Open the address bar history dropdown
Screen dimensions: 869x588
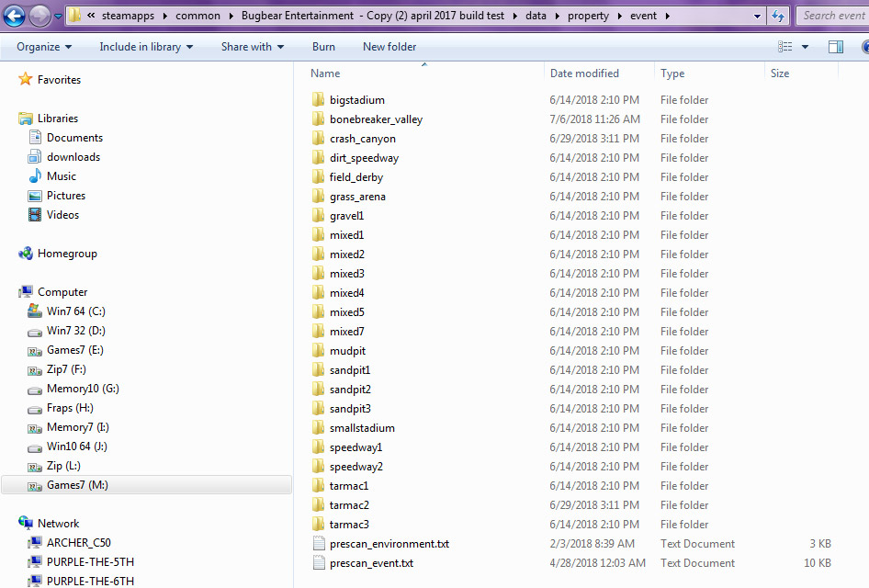click(x=757, y=16)
